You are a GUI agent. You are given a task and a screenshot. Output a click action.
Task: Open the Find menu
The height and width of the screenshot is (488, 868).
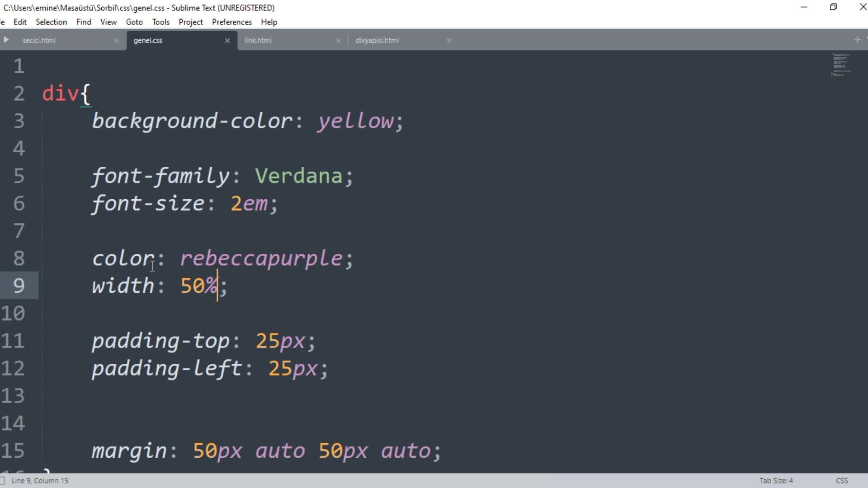pos(84,22)
